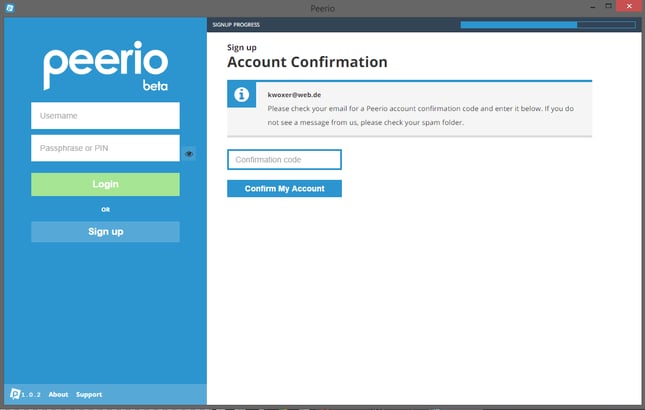Click the Sign up button
This screenshot has width=645, height=410.
(x=105, y=232)
